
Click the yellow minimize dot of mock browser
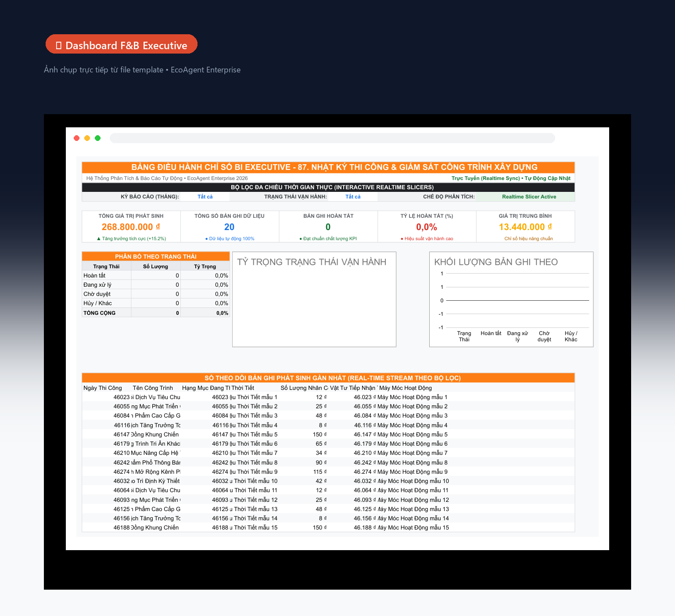point(87,138)
